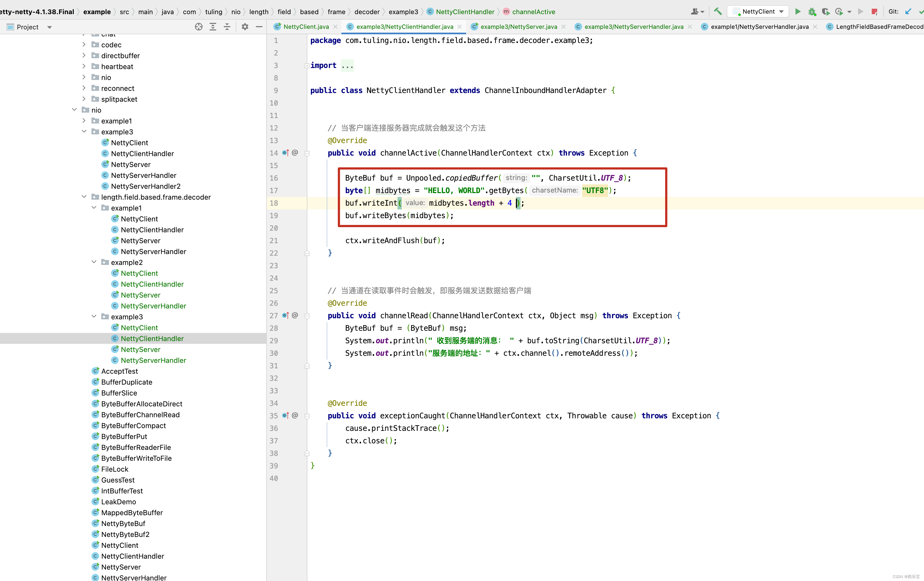Toggle override gutter marker at line 14
The height and width of the screenshot is (581, 924).
pos(286,153)
